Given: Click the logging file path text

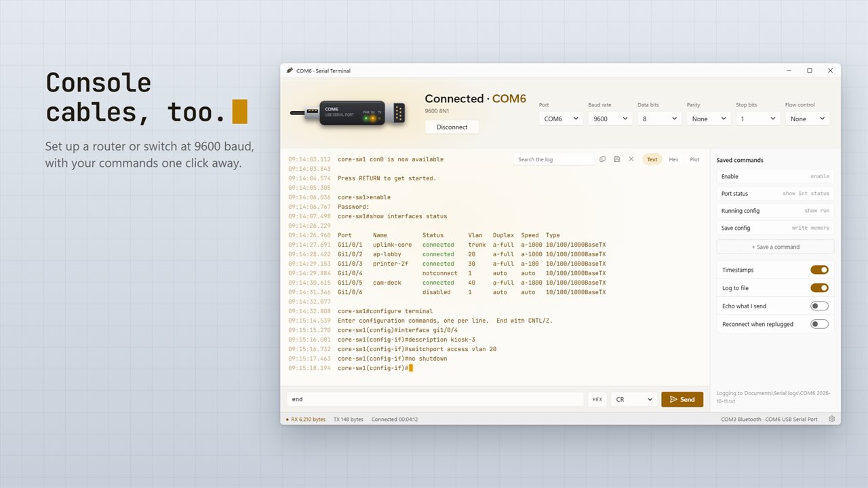Looking at the screenshot, I should tap(773, 396).
